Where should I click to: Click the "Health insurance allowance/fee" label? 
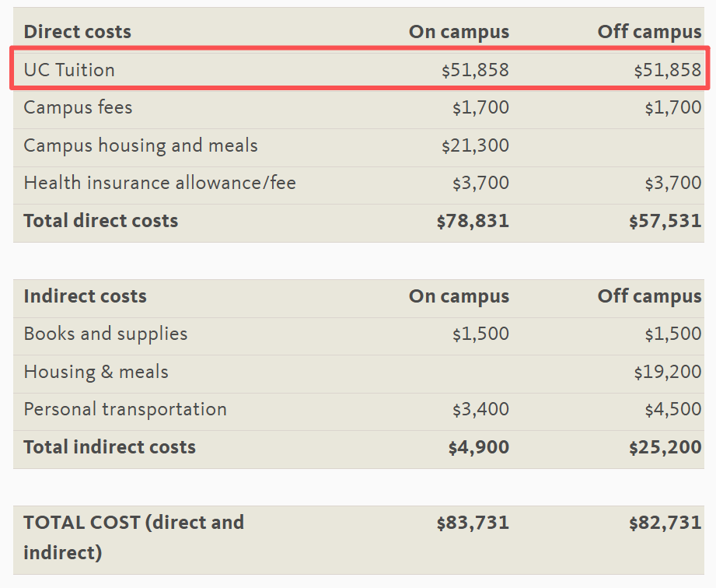tap(159, 184)
